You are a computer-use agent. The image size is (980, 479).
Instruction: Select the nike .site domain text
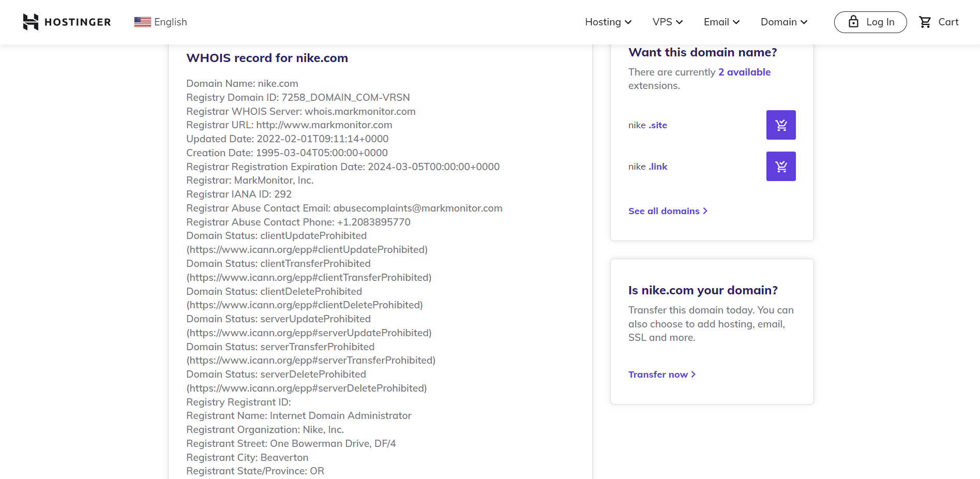(647, 125)
